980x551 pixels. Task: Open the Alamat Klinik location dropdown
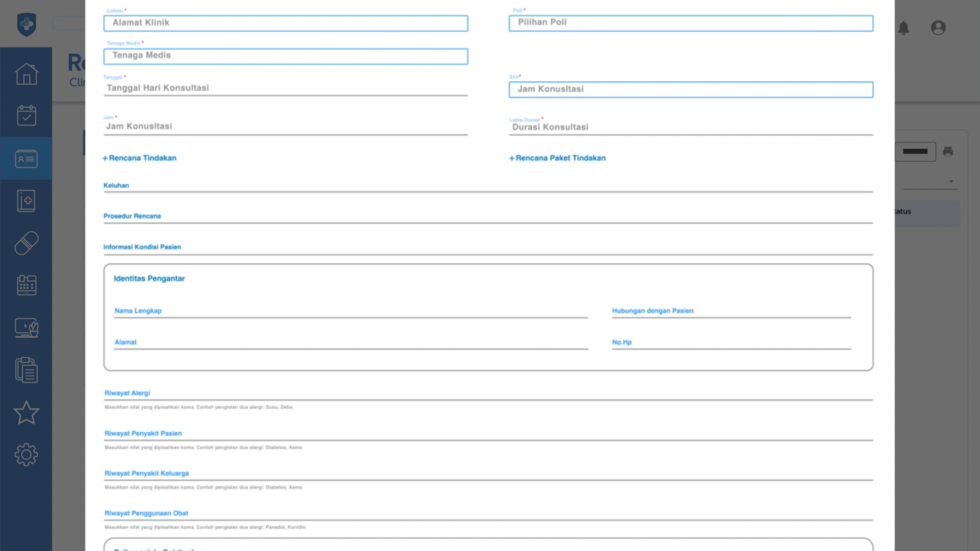(285, 23)
